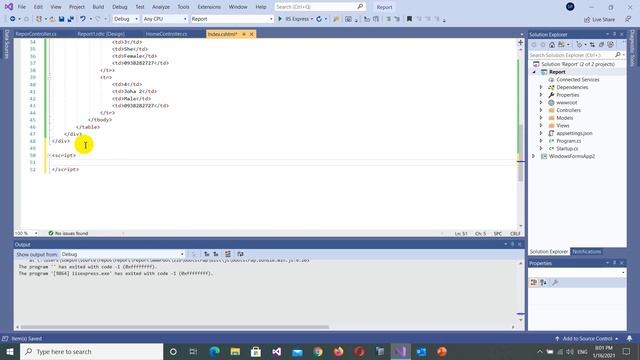Open File Explorer from the taskbar
Screen dimensions: 640x360
click(x=235, y=351)
